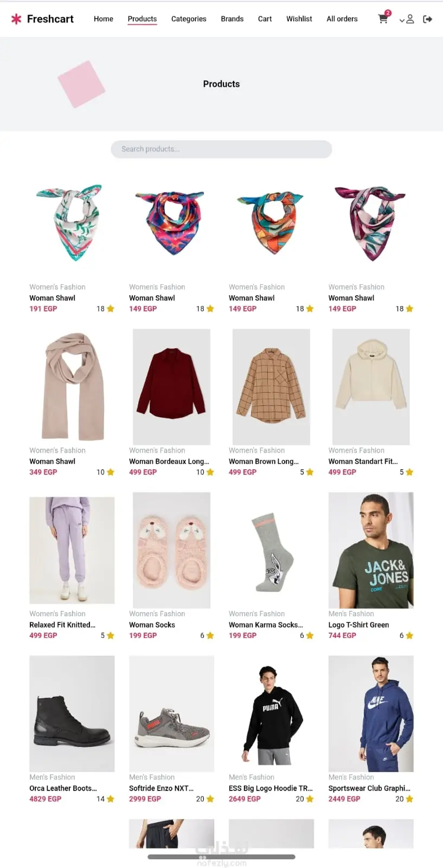This screenshot has height=868, width=443.
Task: Click star next to Softride Enzo NXT rating
Action: tap(210, 799)
